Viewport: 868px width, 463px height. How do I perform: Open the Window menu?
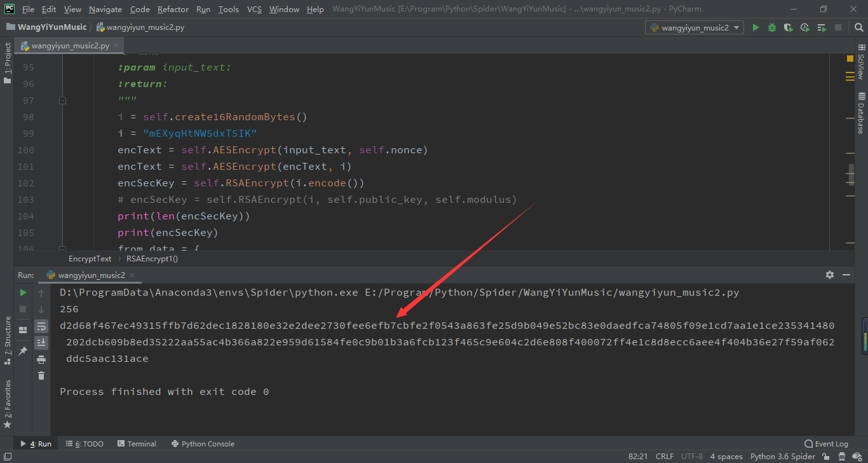[x=284, y=9]
